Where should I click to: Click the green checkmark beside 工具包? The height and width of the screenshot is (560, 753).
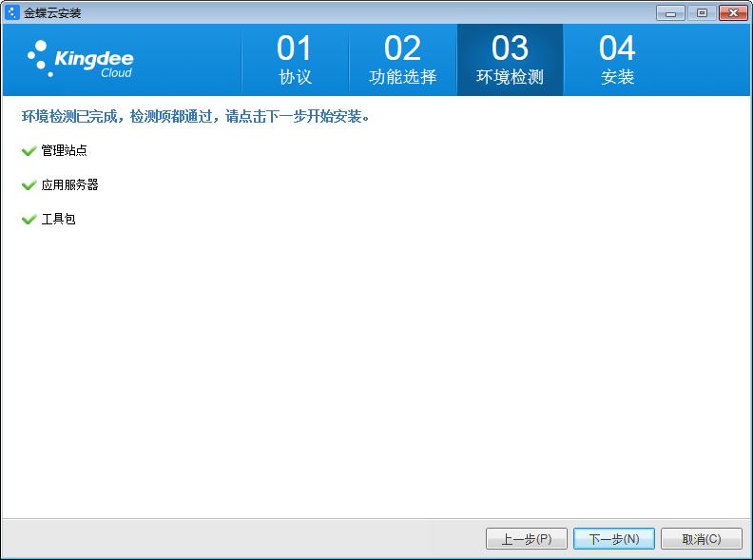[x=29, y=220]
